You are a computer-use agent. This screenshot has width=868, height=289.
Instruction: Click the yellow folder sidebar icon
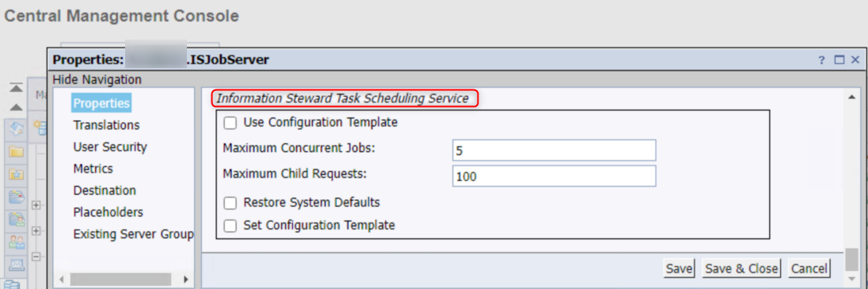click(16, 152)
